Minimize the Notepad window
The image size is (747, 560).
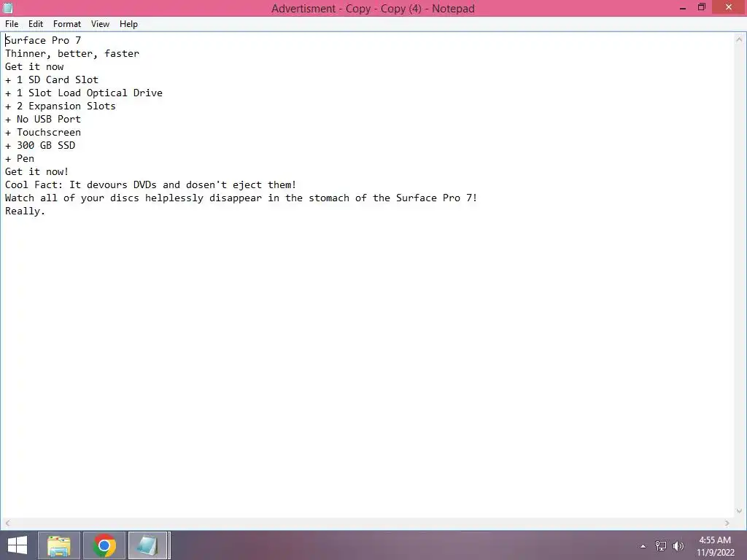[x=682, y=7]
